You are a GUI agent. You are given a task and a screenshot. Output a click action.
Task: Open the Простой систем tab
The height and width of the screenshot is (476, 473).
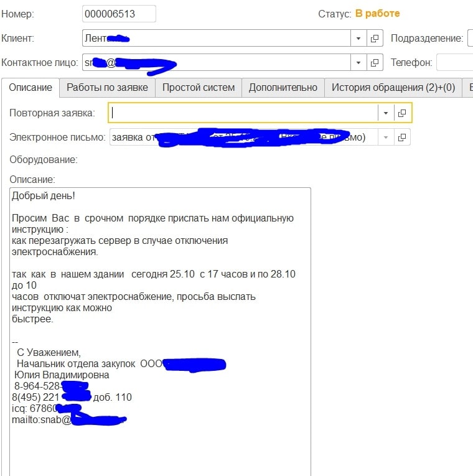click(199, 88)
